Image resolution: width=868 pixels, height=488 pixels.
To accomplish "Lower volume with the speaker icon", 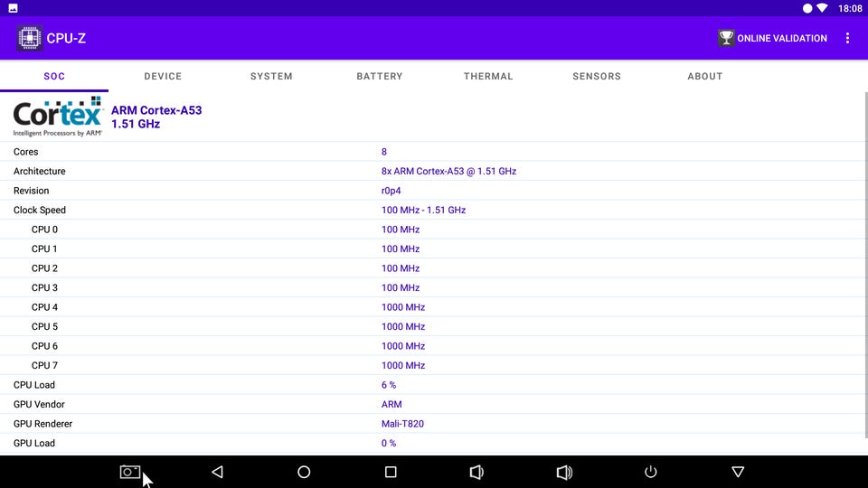I will pos(476,472).
